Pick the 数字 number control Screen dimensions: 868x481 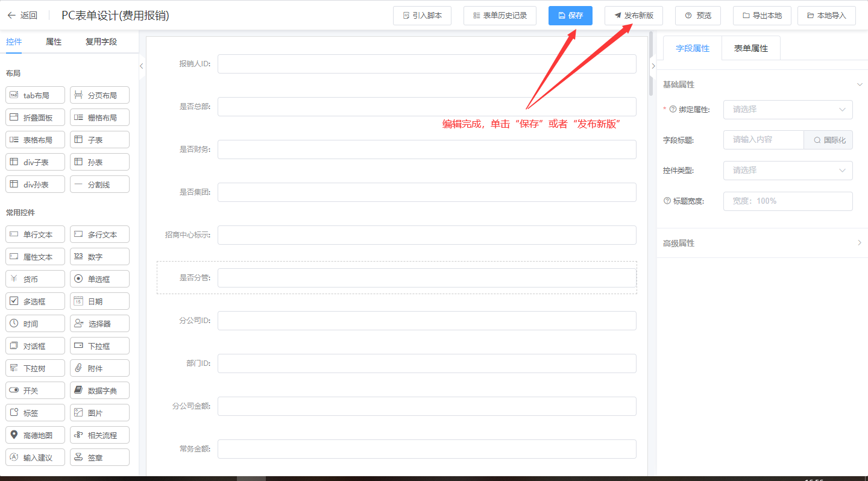coord(100,257)
